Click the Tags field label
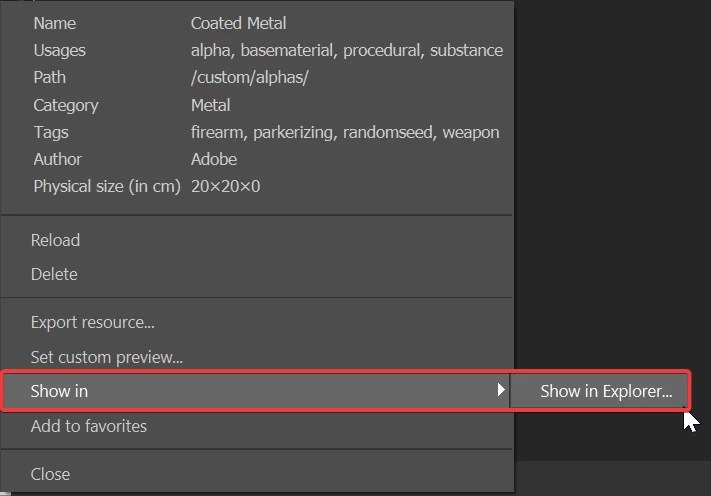This screenshot has height=496, width=711. click(x=51, y=132)
